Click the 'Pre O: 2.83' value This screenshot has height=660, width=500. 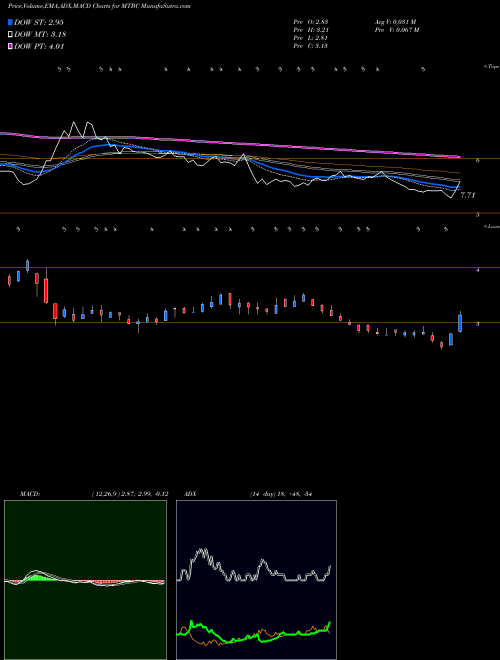point(311,22)
